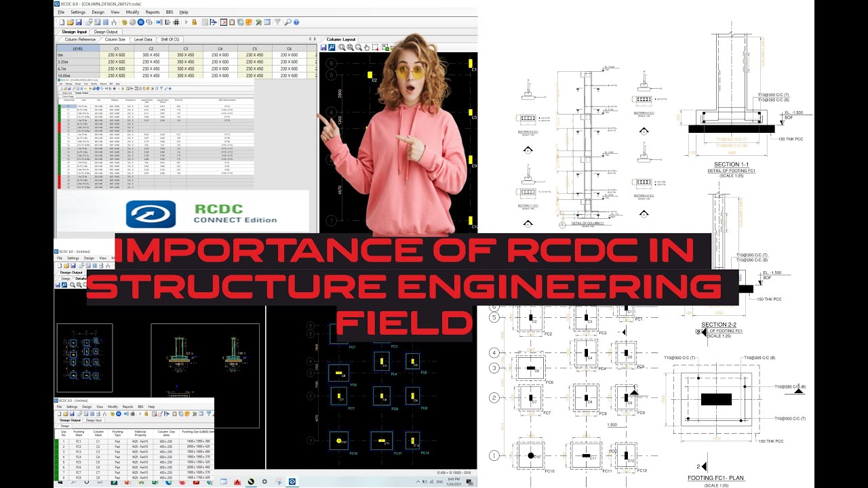Click Open folder icon in column design toolbar
Image resolution: width=868 pixels, height=488 pixels.
(x=71, y=22)
